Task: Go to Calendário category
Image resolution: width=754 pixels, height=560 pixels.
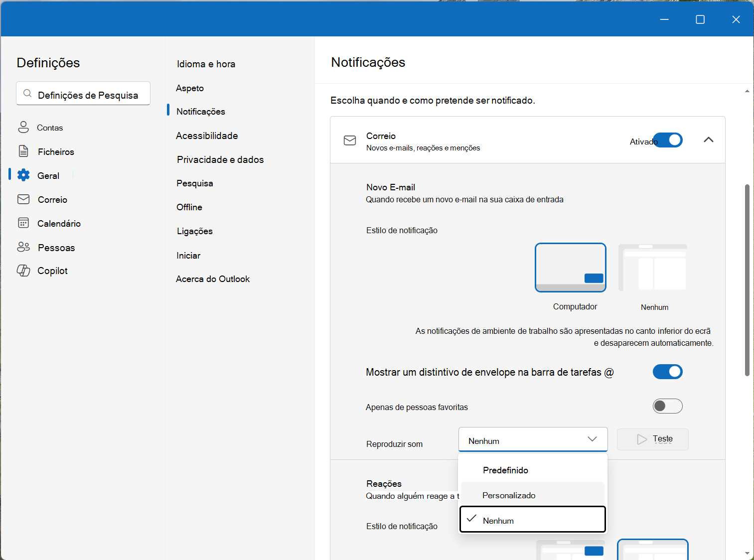Action: pos(59,223)
